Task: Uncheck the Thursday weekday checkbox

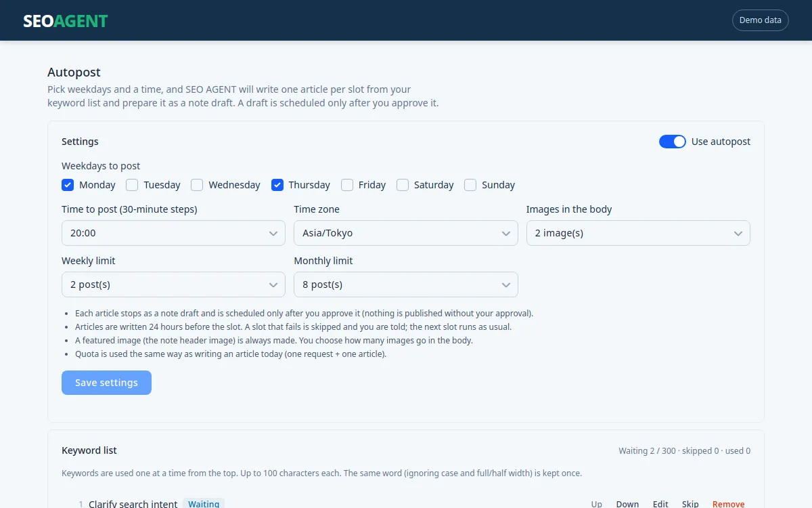Action: click(277, 185)
